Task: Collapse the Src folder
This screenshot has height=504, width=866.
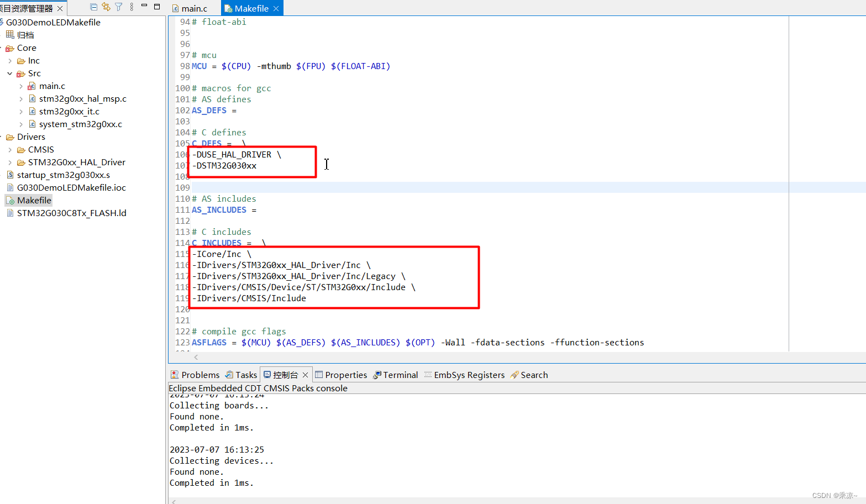Action: click(9, 73)
